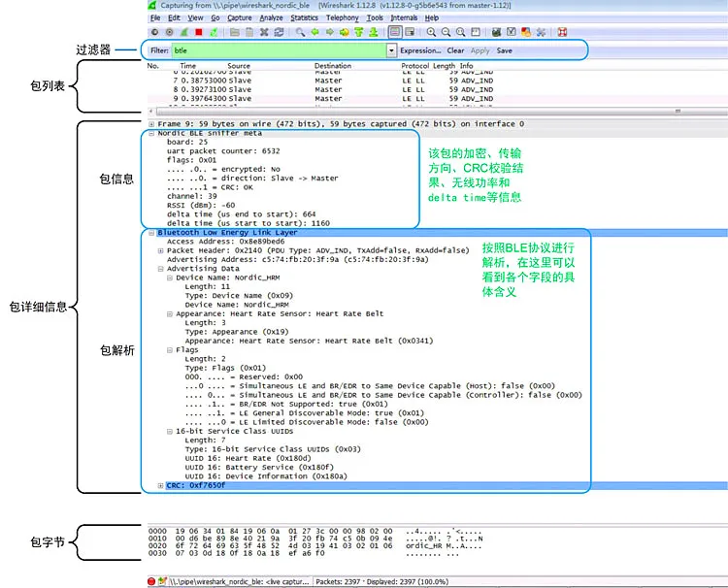Open preferences (tools icon)

coord(541,32)
